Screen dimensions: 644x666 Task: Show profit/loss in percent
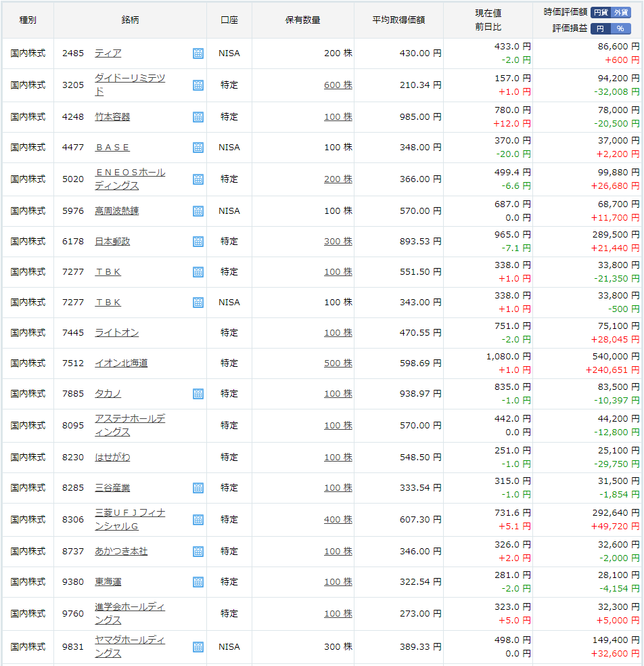pyautogui.click(x=621, y=28)
